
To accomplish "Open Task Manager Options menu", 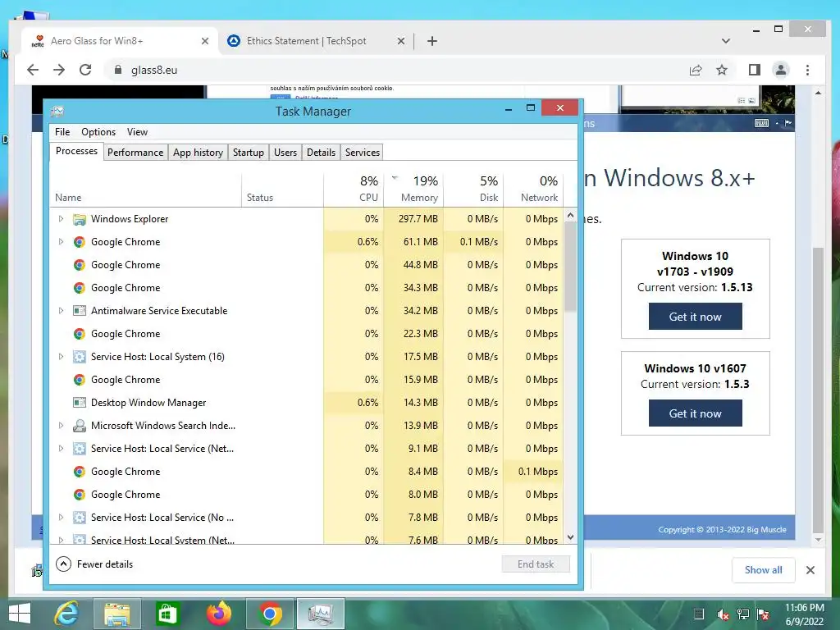I will tap(98, 132).
